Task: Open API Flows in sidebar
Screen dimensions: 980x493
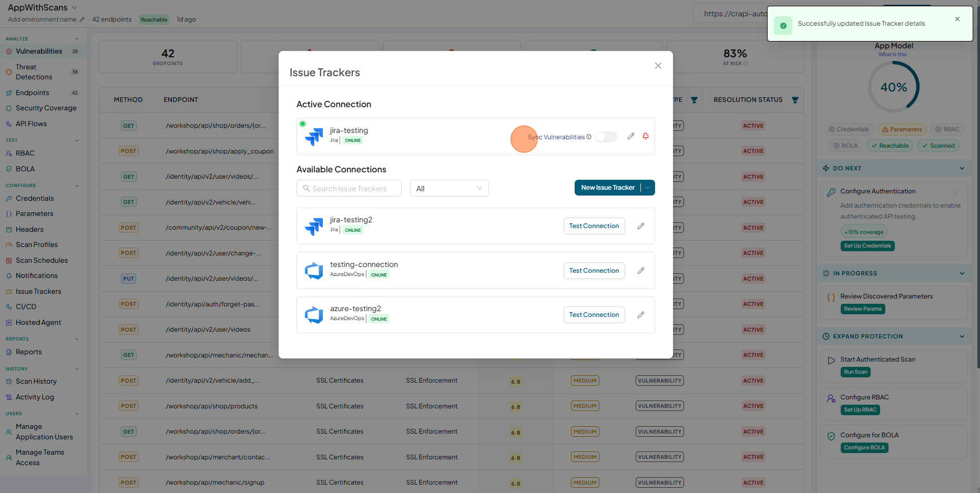Action: [31, 124]
